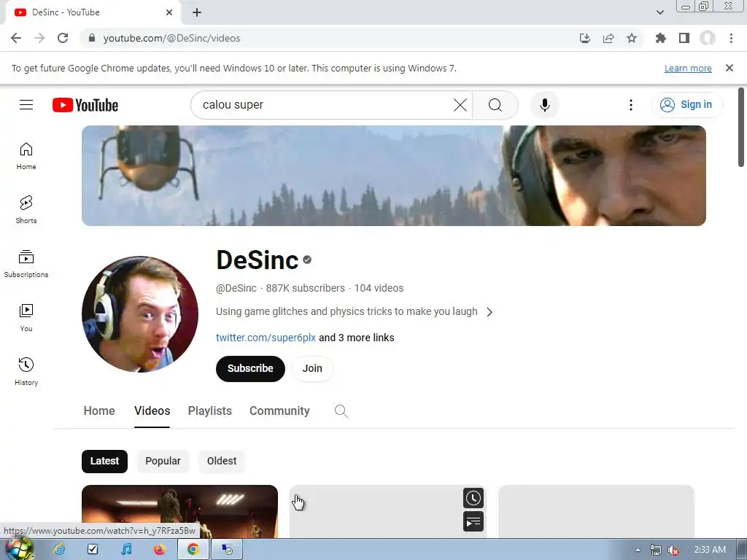Close the DeSinc YouTube tab
This screenshot has width=747, height=560.
(169, 12)
